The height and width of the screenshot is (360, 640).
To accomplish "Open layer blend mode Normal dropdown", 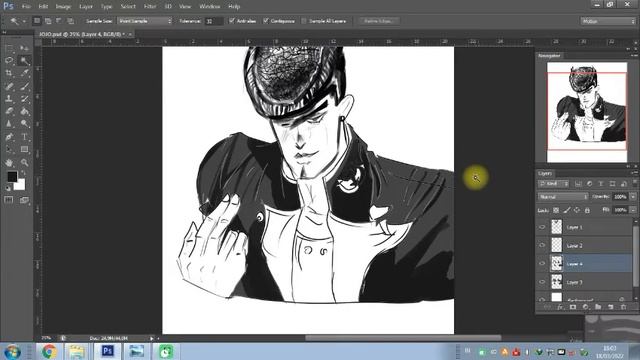I will 563,197.
